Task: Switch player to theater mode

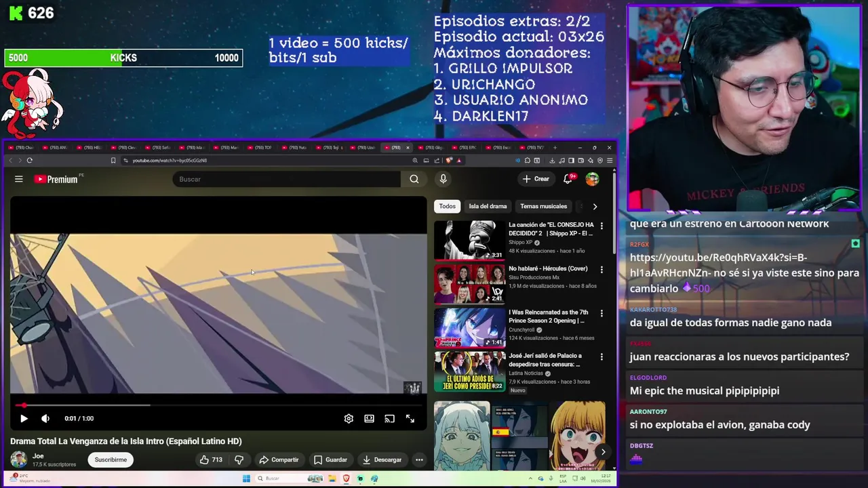Action: point(369,418)
